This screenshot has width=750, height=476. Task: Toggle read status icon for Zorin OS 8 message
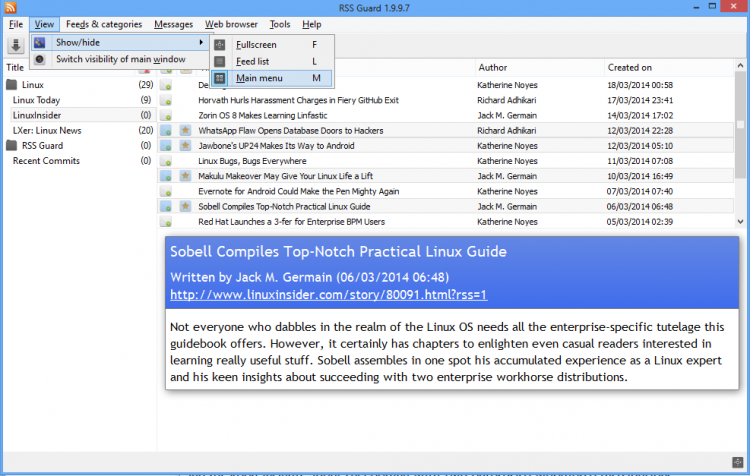[166, 116]
